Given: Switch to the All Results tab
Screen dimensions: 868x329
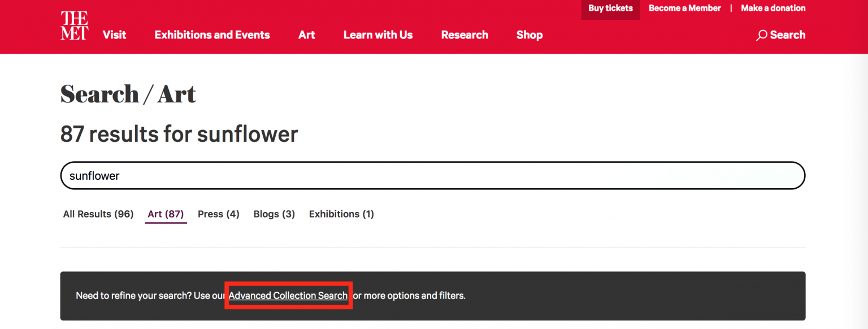Looking at the screenshot, I should click(x=98, y=214).
